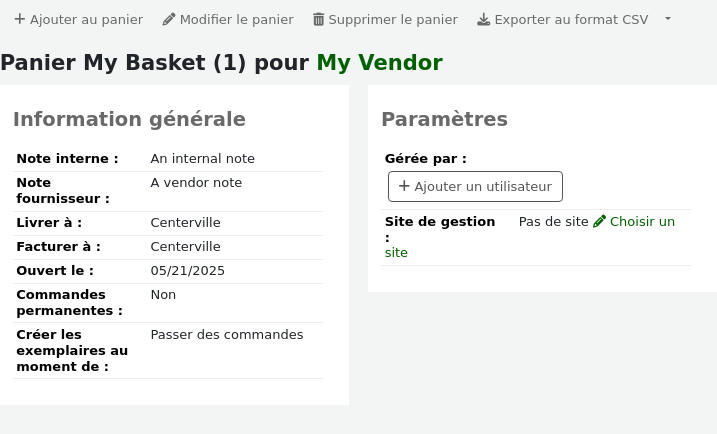717x434 pixels.
Task: Select the Ajouter au panier toolbar label
Action: coord(86,19)
